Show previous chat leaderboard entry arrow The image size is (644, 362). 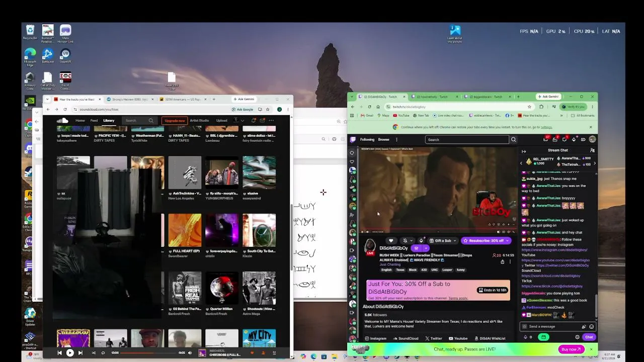coord(521,163)
